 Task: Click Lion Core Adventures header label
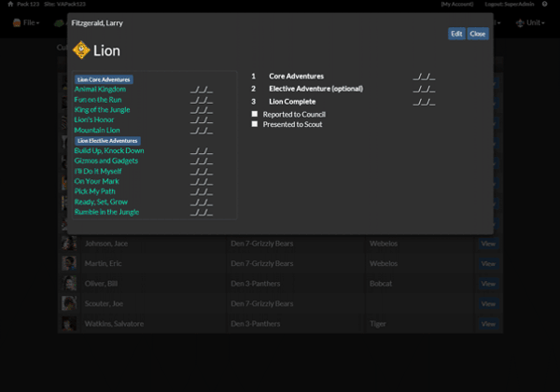104,79
